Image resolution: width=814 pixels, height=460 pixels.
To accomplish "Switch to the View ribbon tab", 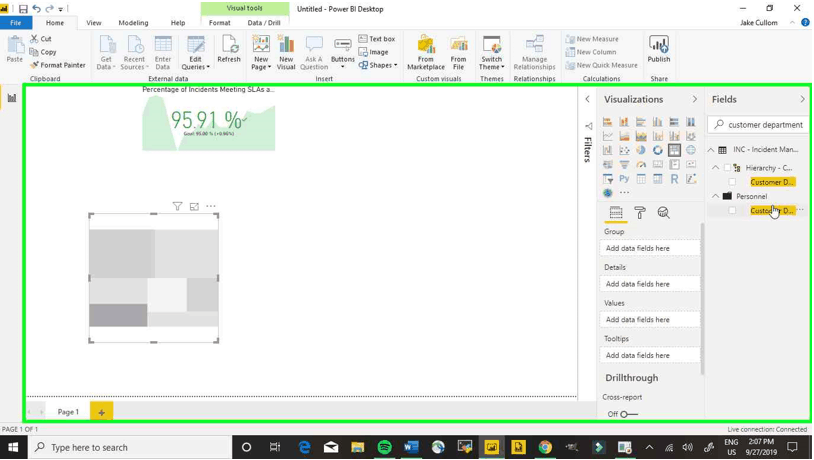I will click(x=94, y=23).
